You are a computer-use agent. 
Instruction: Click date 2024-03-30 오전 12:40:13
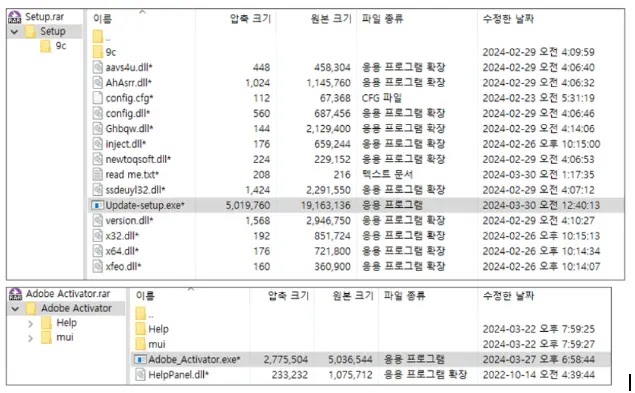pos(541,205)
